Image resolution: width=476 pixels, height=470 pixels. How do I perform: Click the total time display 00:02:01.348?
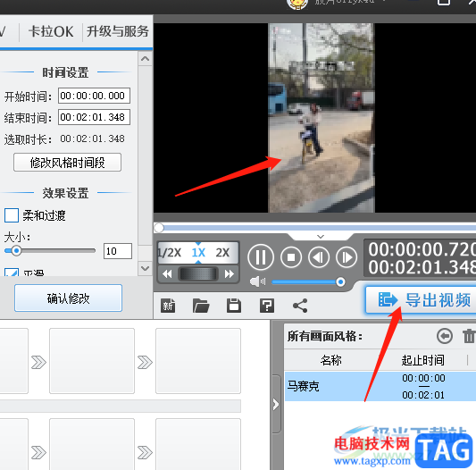coord(422,267)
